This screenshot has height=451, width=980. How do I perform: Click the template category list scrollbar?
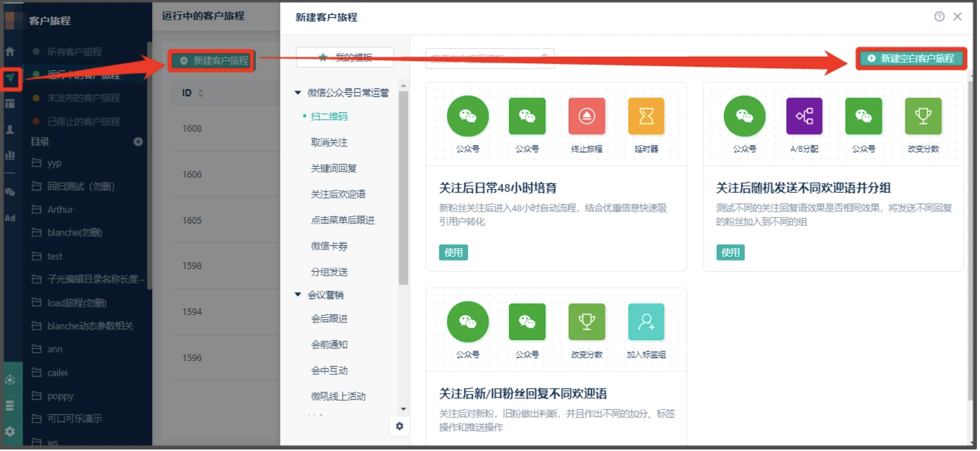click(x=405, y=188)
